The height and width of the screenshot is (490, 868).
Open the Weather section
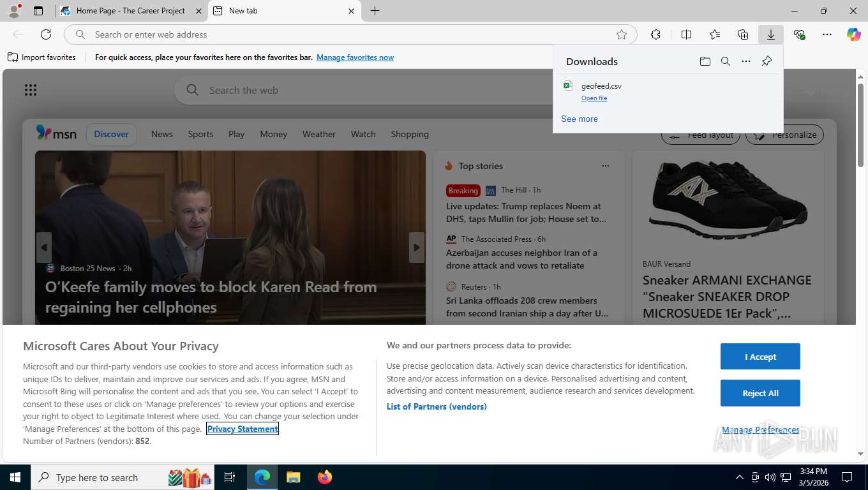pyautogui.click(x=319, y=134)
